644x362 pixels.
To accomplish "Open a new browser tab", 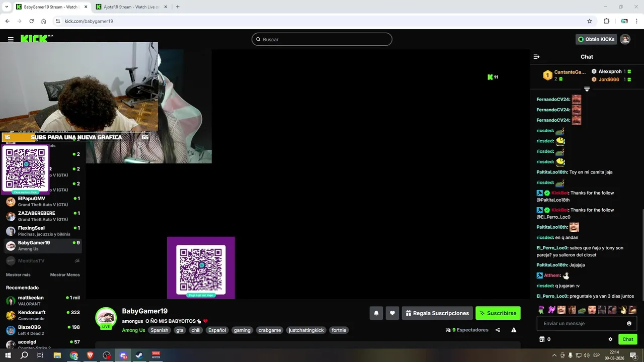I will tap(178, 7).
